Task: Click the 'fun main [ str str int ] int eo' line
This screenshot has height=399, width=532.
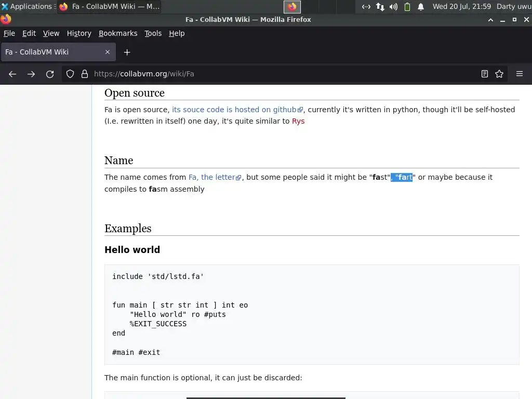Action: (180, 305)
